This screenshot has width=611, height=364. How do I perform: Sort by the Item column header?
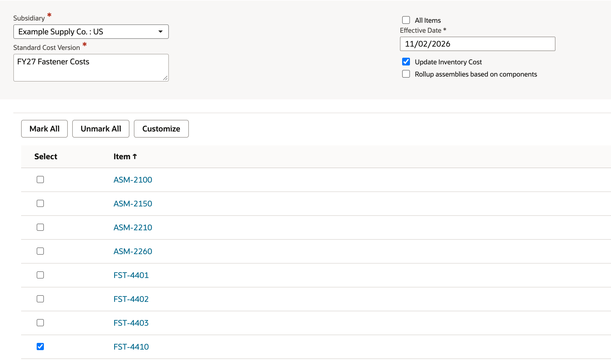pyautogui.click(x=125, y=156)
